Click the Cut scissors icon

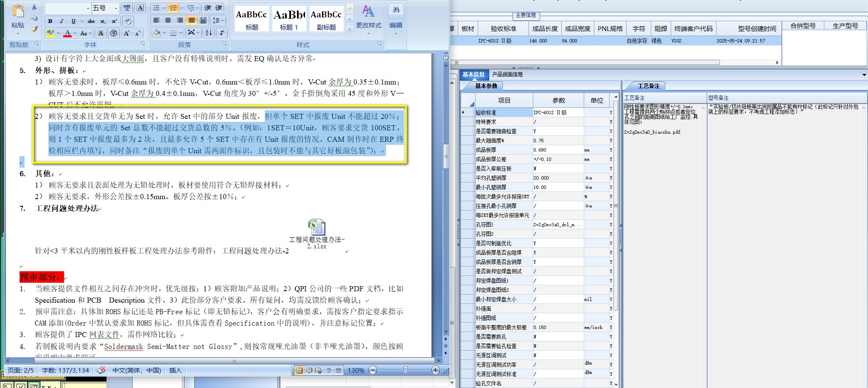[34, 7]
